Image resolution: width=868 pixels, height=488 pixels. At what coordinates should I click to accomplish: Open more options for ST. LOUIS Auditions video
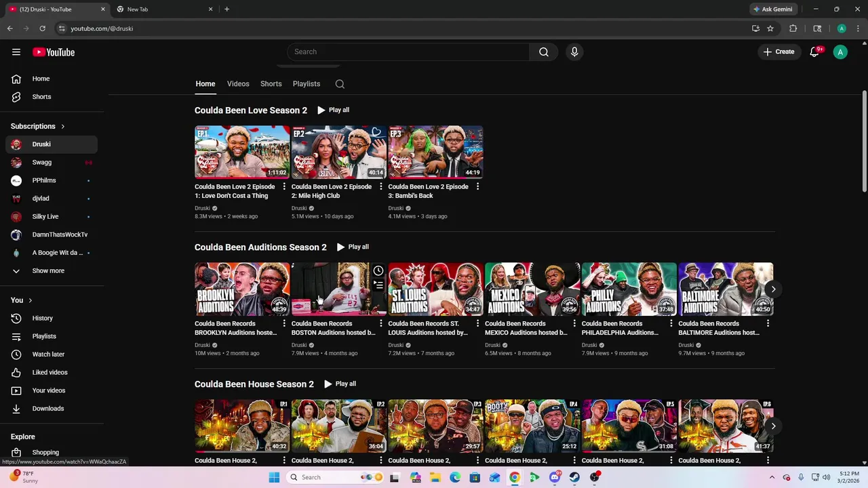point(477,323)
